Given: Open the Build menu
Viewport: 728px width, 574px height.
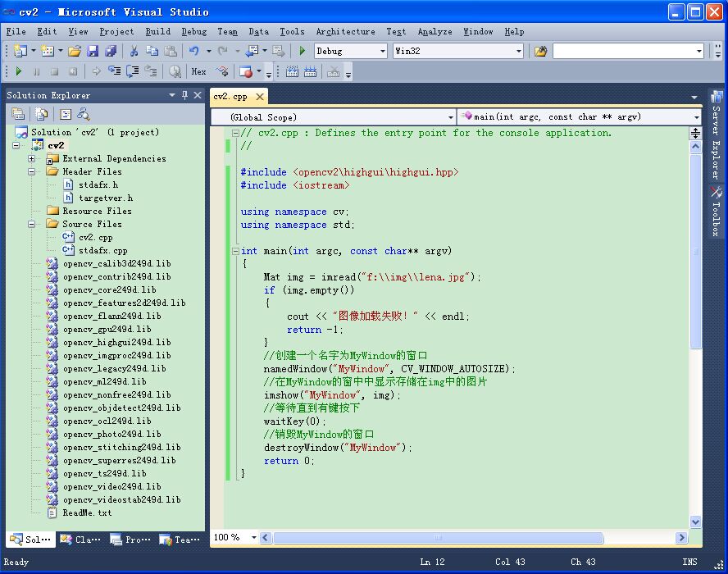Looking at the screenshot, I should (x=158, y=32).
